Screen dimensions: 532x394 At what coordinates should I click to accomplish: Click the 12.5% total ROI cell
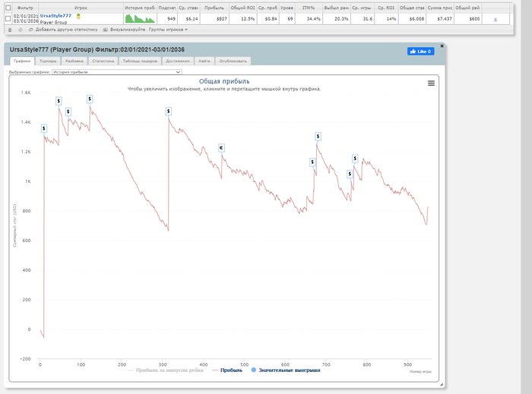click(242, 19)
